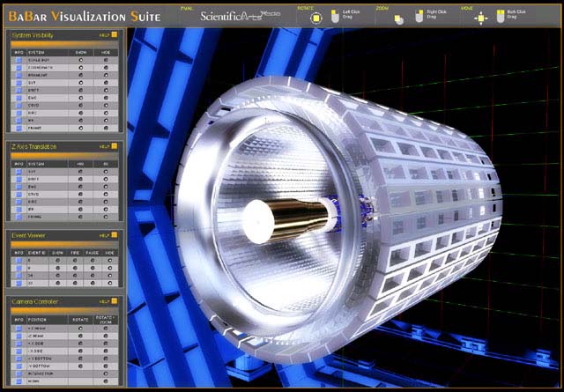Click the Zoom mode icon in top bar
Screen dimensions: 564x392
[x=399, y=19]
